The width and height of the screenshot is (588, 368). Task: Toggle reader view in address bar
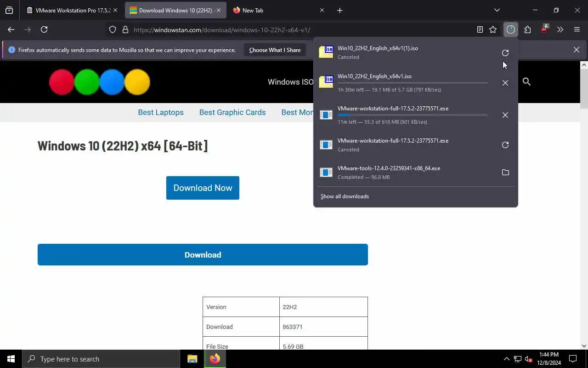[480, 29]
